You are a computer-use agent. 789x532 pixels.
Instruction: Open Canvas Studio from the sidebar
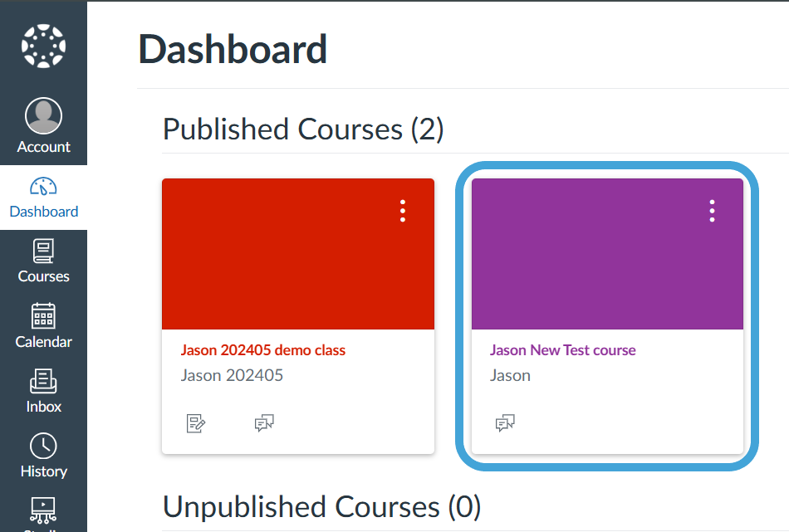tap(43, 515)
